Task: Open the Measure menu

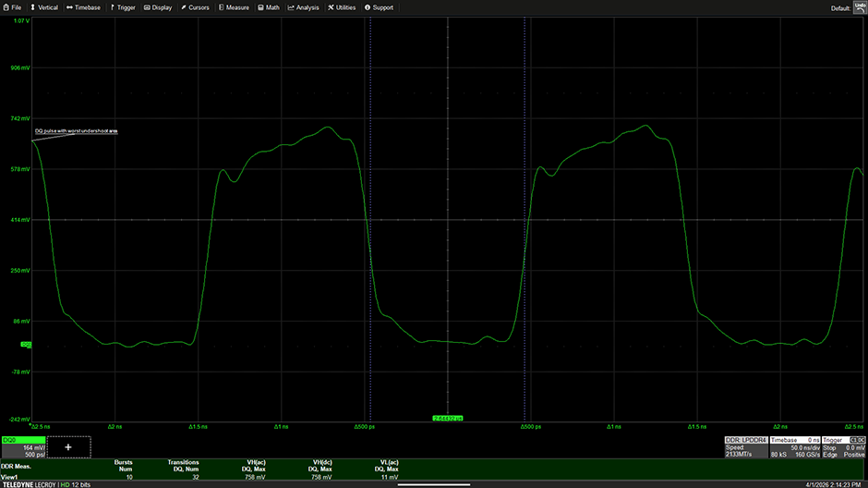Action: pos(234,7)
